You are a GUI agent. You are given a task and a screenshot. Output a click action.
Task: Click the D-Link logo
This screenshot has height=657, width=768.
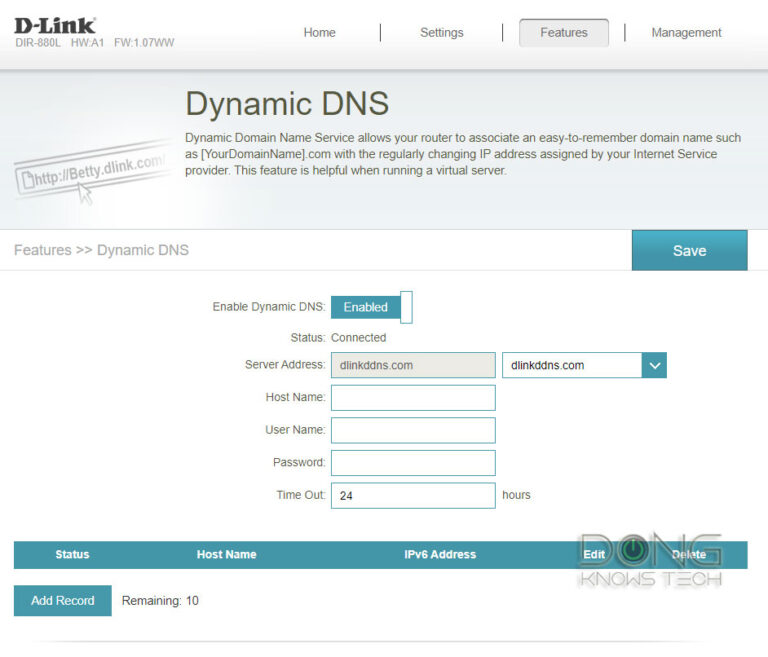point(54,25)
